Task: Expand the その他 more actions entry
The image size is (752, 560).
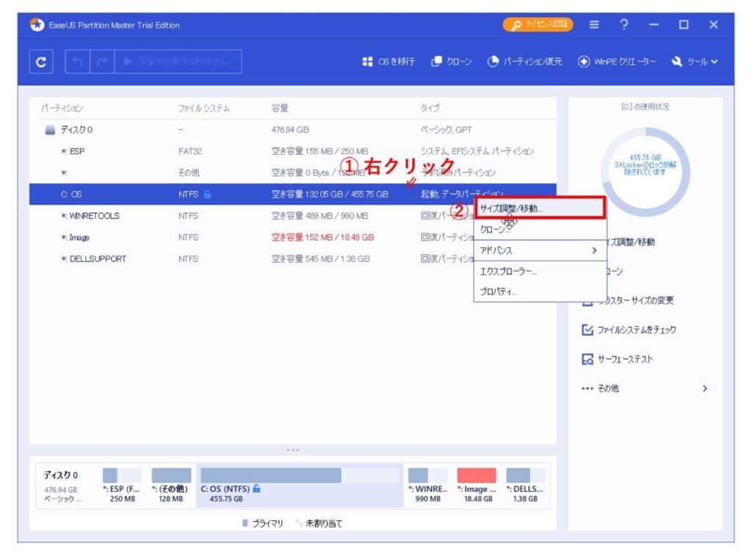Action: click(x=645, y=388)
